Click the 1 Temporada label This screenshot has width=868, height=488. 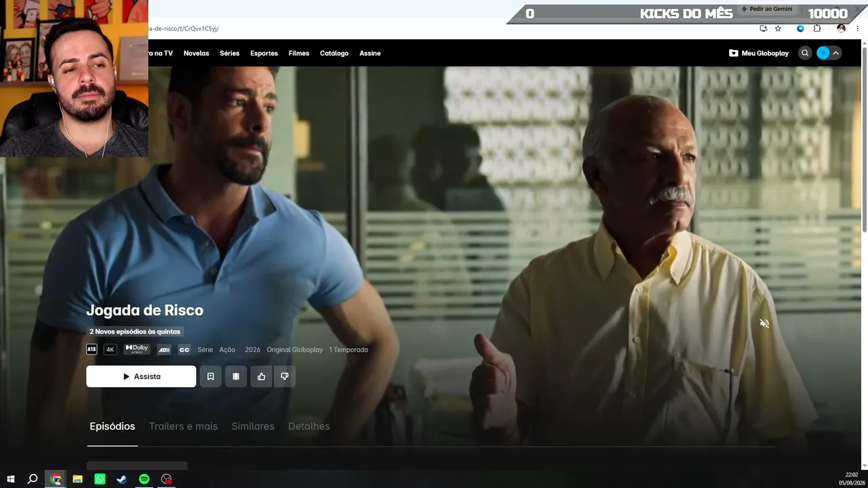[x=349, y=350]
